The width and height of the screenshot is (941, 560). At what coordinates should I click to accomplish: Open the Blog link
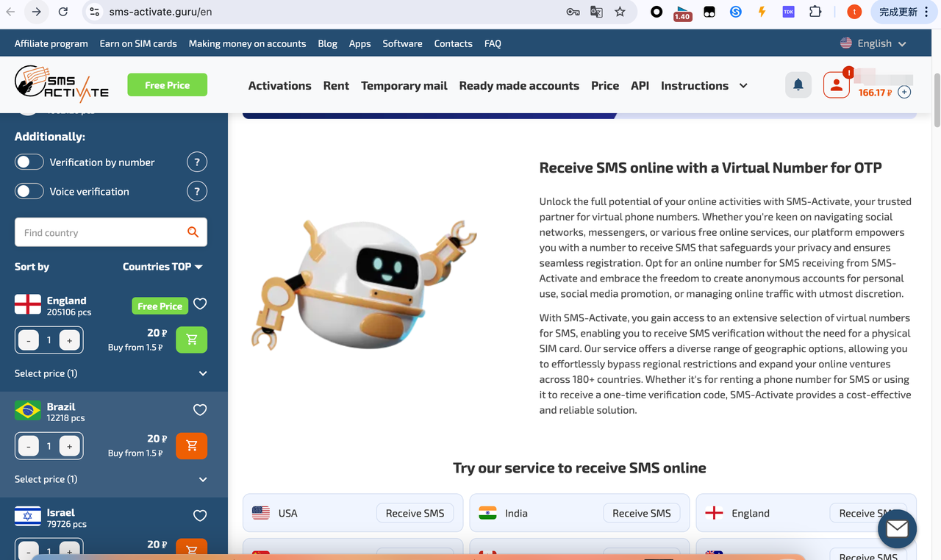(x=327, y=43)
